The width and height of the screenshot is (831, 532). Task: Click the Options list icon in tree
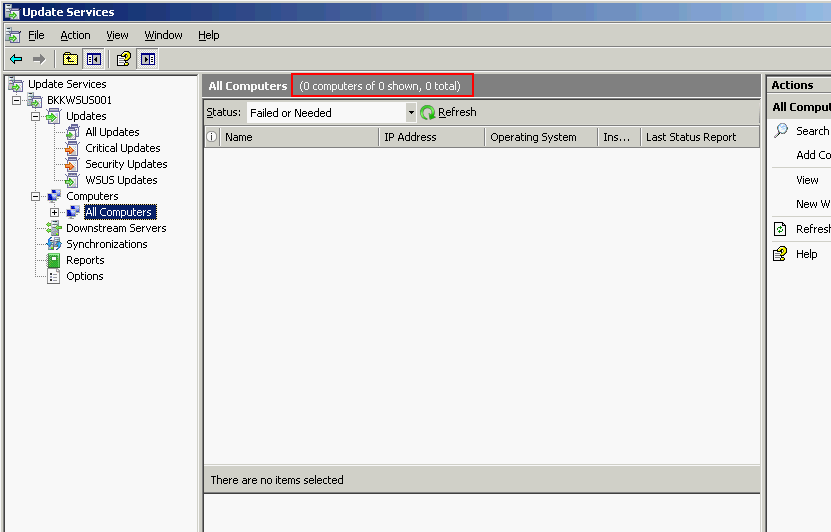point(54,277)
